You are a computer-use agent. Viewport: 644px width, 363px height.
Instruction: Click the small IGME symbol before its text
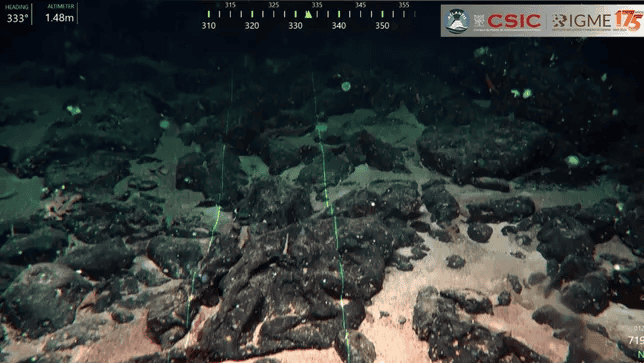(x=559, y=21)
